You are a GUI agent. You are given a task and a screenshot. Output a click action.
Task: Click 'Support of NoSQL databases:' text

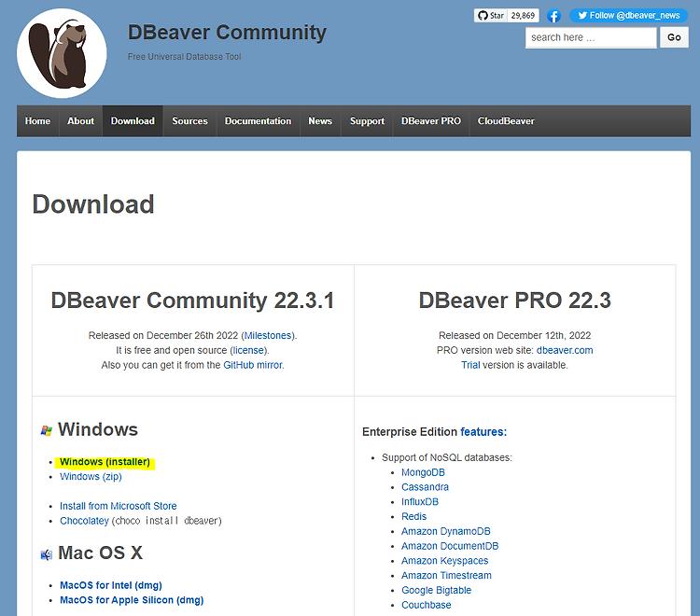pyautogui.click(x=447, y=458)
